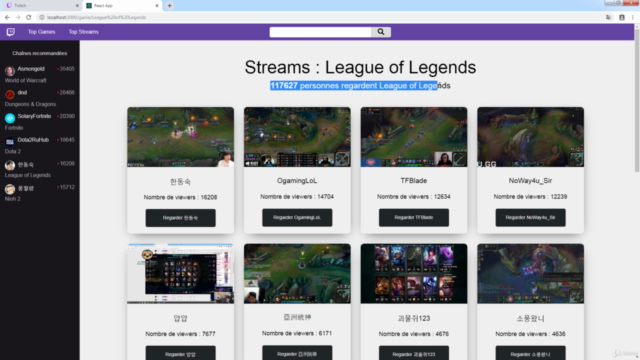
Task: Click TFBlade streamer name text
Action: (414, 181)
